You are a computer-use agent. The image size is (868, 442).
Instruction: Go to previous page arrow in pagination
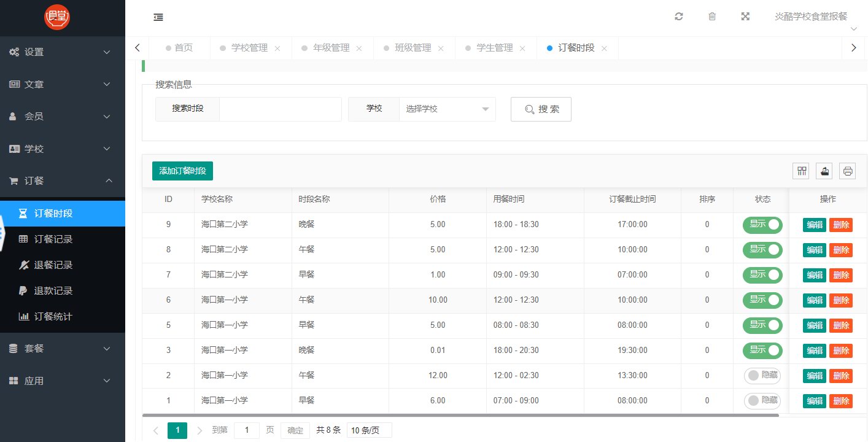click(x=156, y=430)
